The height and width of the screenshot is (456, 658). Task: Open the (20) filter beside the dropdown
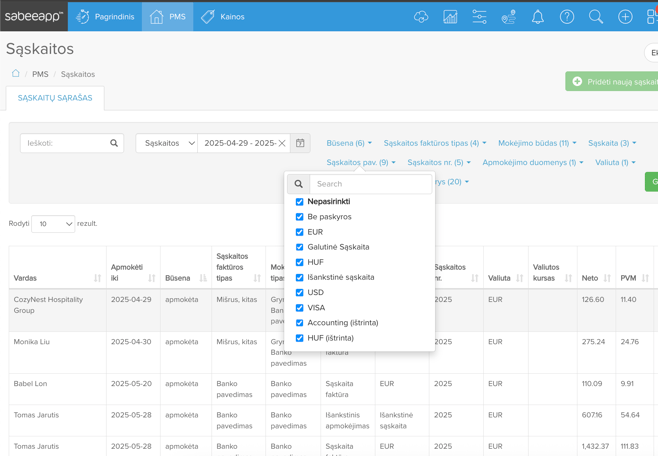click(452, 182)
